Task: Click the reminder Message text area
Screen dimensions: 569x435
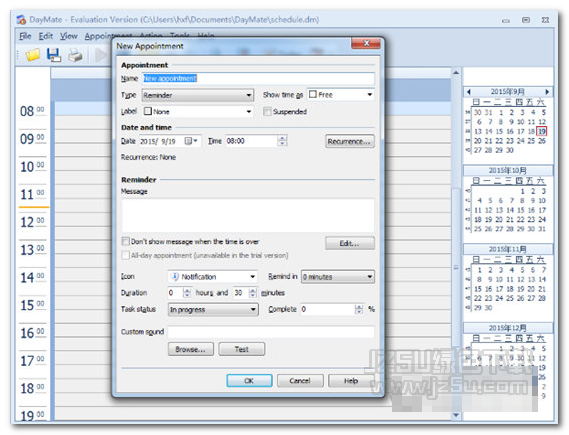Action: point(248,216)
